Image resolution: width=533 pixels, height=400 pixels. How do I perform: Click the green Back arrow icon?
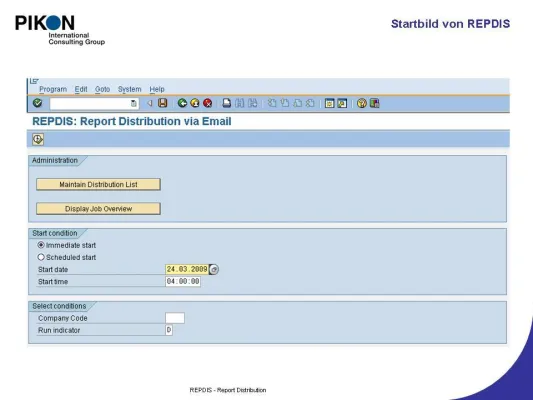coord(182,103)
